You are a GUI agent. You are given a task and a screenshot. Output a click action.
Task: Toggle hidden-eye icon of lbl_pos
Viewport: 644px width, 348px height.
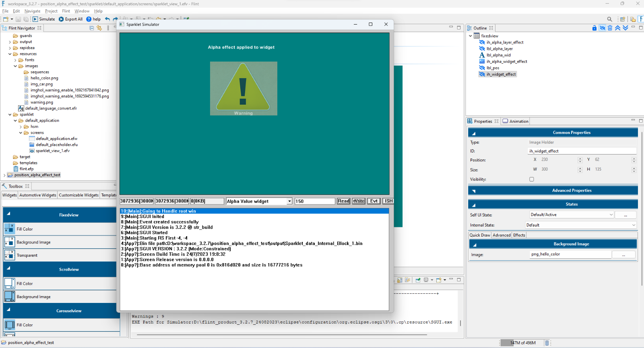click(x=482, y=68)
